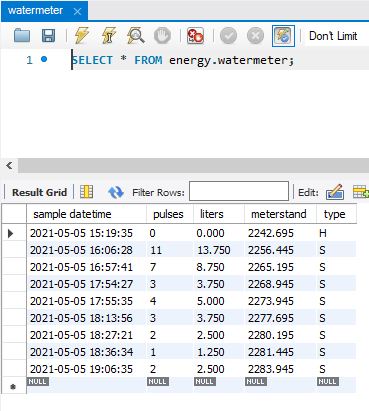Viewport: 369px width, 411px height.
Task: Commit transaction with checkmark icon
Action: [x=229, y=36]
